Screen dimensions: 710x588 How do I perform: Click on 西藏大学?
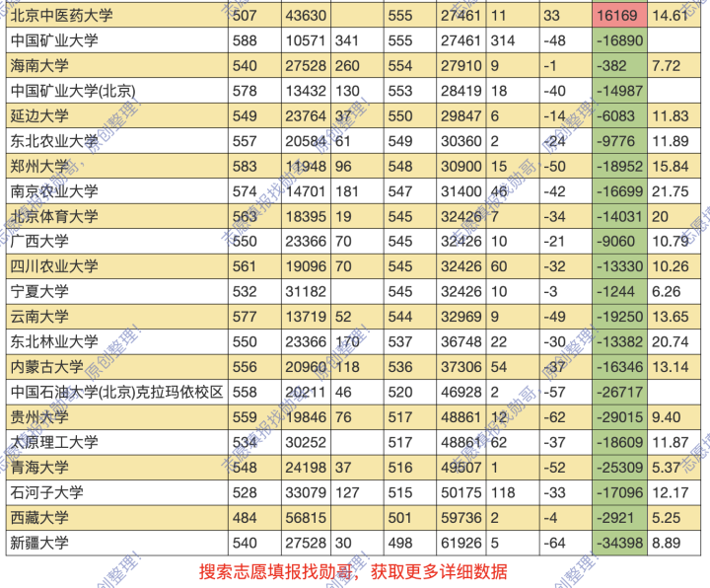click(116, 517)
